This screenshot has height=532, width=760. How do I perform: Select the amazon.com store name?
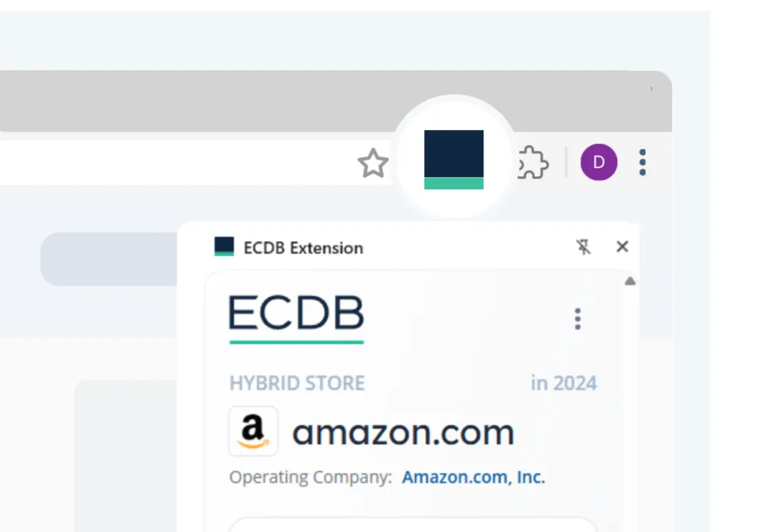pos(403,432)
